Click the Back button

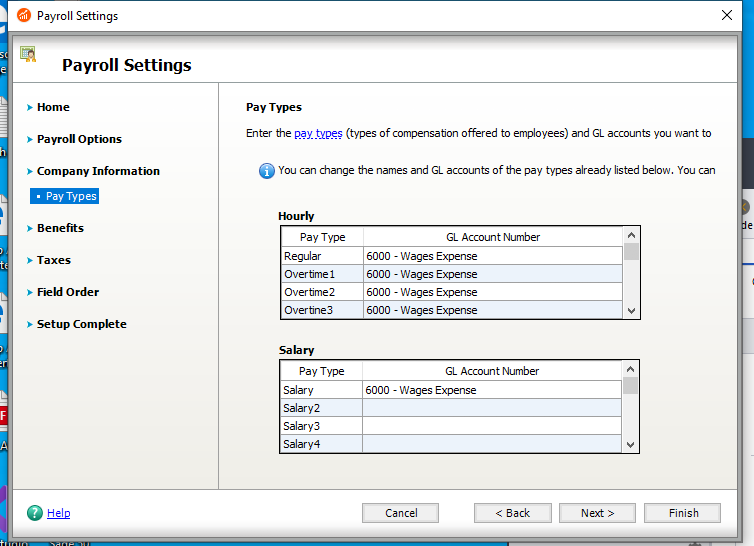[x=513, y=513]
